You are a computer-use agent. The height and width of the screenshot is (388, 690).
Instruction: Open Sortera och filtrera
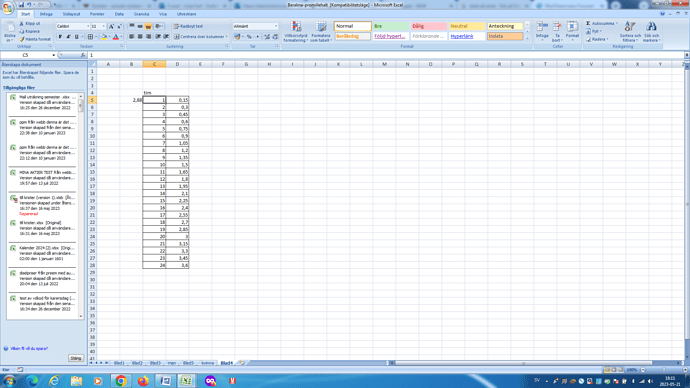pyautogui.click(x=630, y=32)
